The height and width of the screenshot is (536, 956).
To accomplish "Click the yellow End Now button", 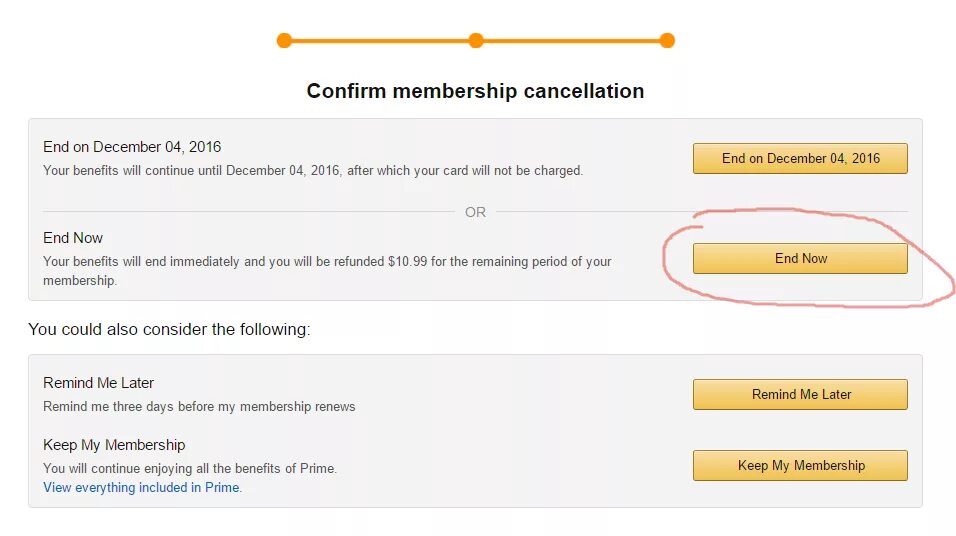I will pyautogui.click(x=800, y=259).
